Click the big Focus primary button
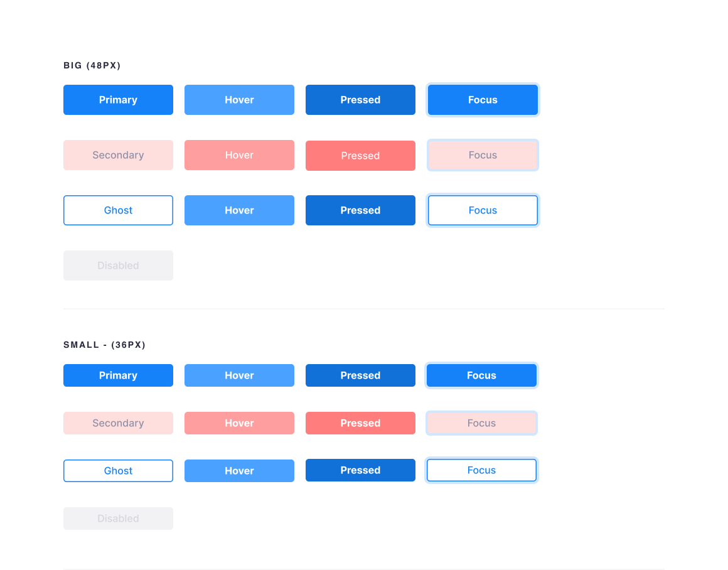 click(483, 99)
